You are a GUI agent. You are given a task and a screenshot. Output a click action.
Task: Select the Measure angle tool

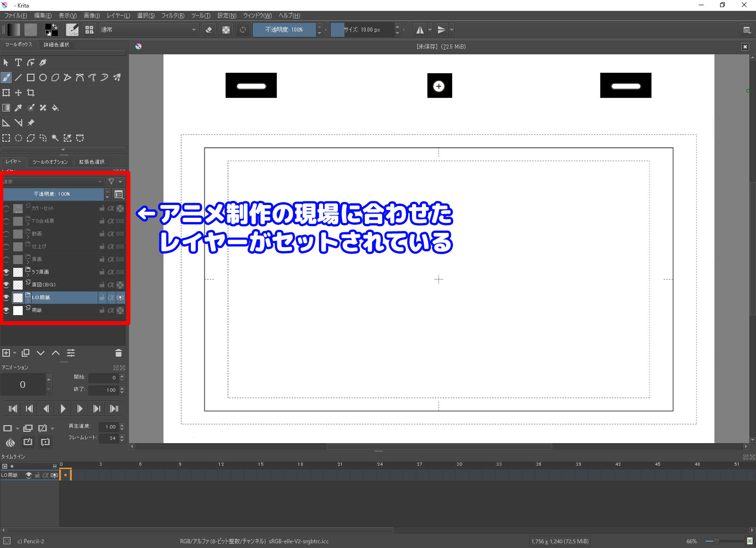point(18,123)
